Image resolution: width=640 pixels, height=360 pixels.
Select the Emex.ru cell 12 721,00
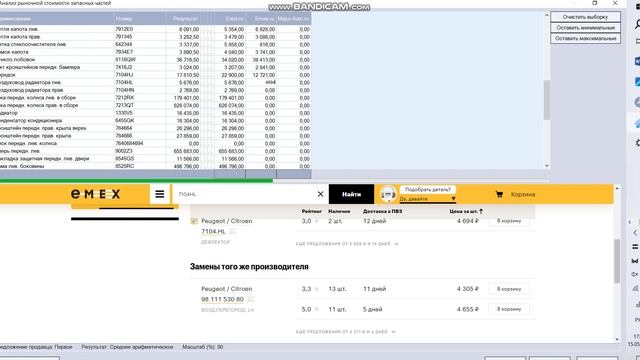[261, 75]
